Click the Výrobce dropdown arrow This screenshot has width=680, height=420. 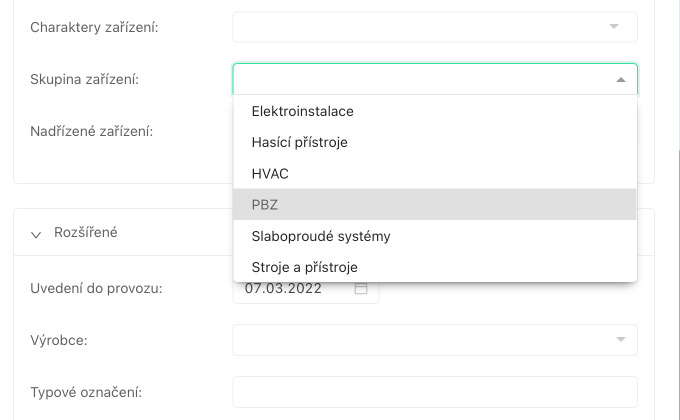click(620, 340)
